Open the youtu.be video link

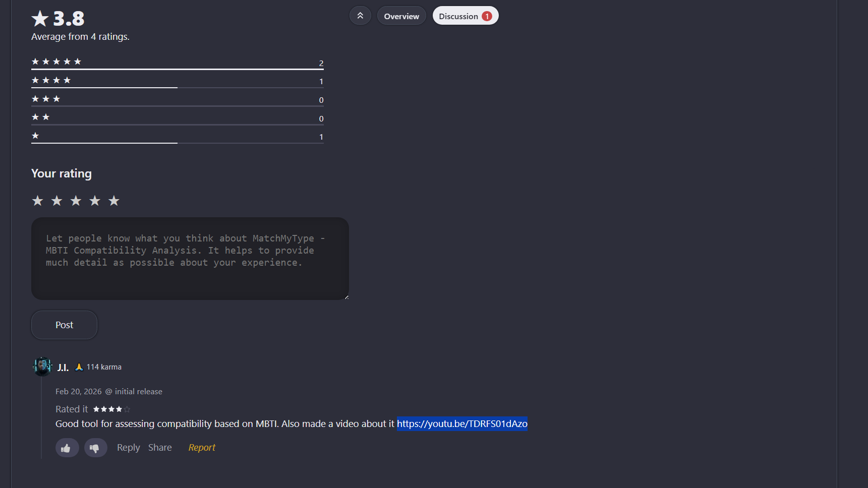click(462, 424)
